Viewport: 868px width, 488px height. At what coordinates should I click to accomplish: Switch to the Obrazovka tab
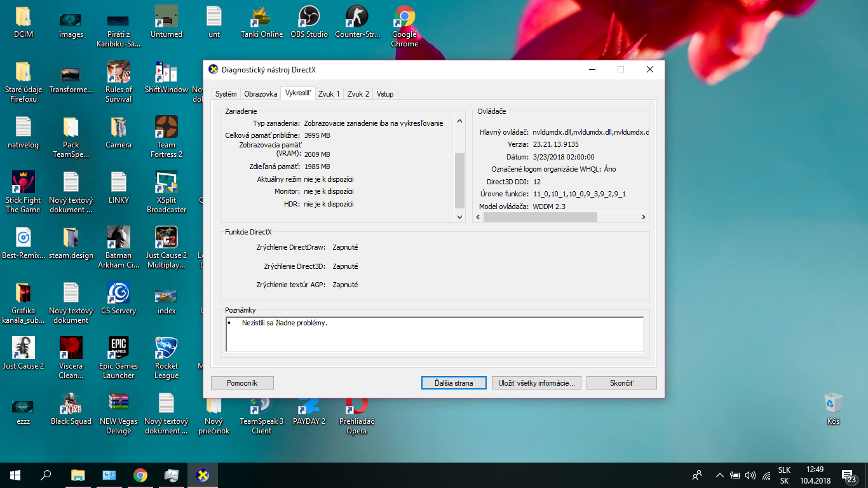click(x=261, y=94)
